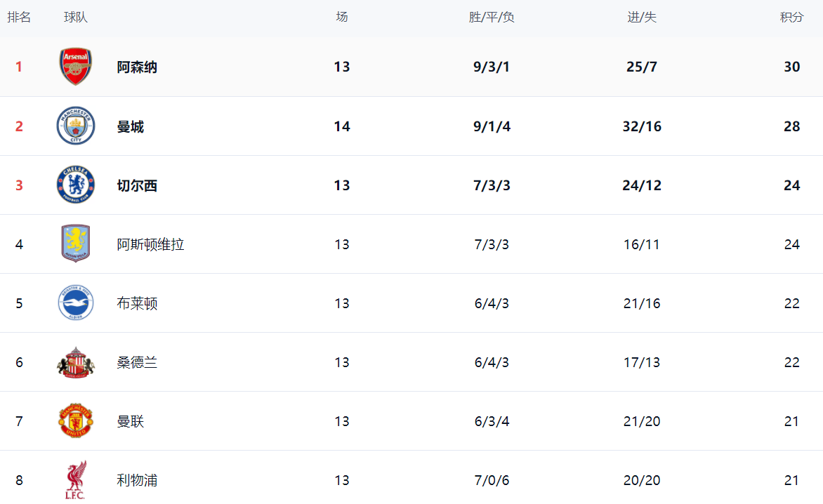Click Liverpool's 7/0/6 record cell
This screenshot has width=823, height=504.
coord(492,481)
